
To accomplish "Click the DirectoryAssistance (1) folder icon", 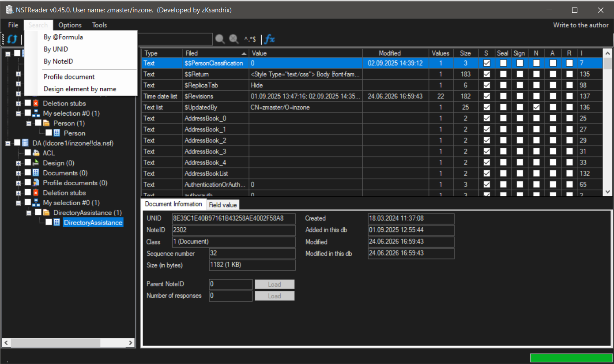I will tap(47, 213).
